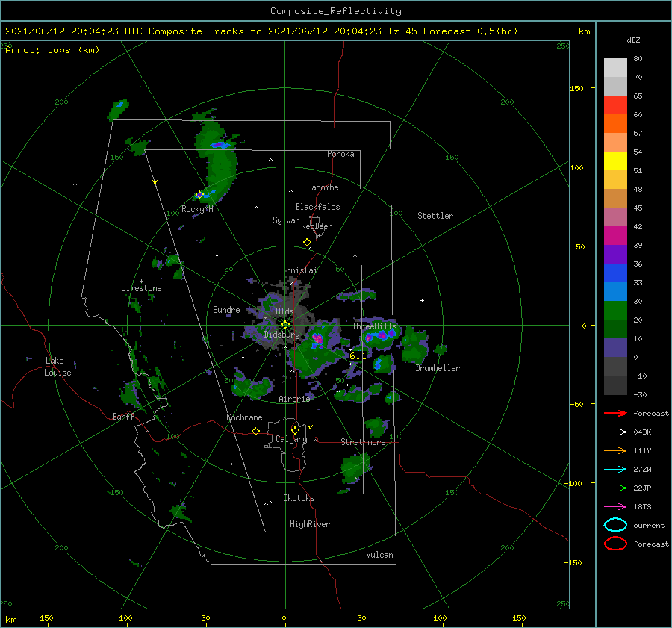This screenshot has height=628, width=672.
Task: Click the yellow radar-center diamond near Olds
Action: (285, 325)
